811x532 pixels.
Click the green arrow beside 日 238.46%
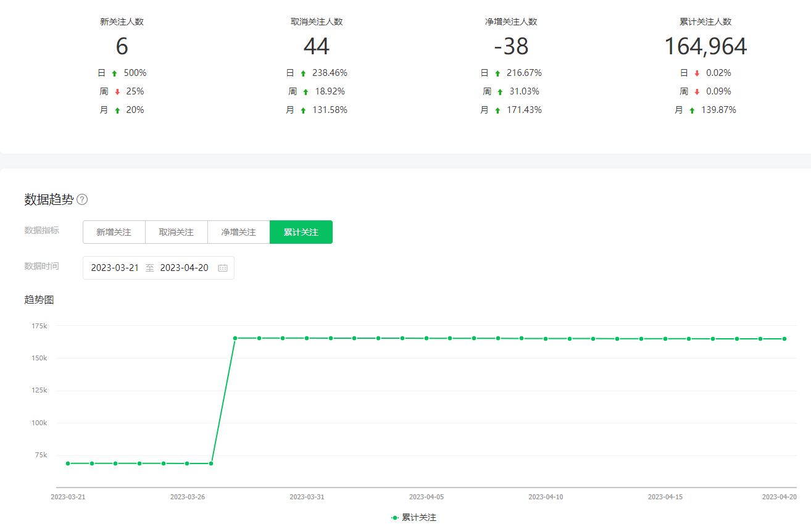pyautogui.click(x=303, y=73)
